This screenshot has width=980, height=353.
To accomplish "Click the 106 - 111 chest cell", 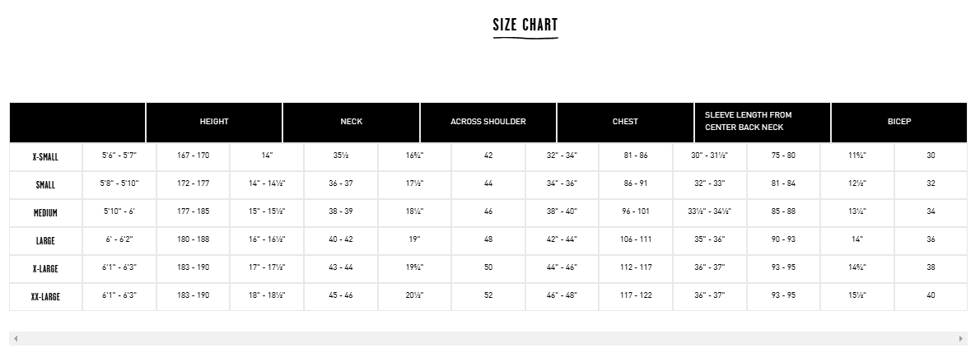I will (x=636, y=239).
